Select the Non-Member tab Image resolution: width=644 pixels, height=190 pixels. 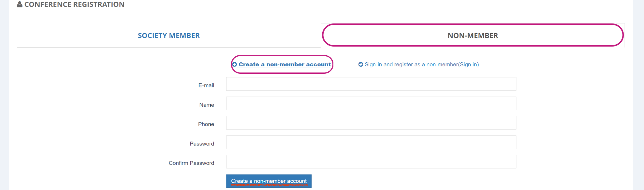(x=473, y=36)
